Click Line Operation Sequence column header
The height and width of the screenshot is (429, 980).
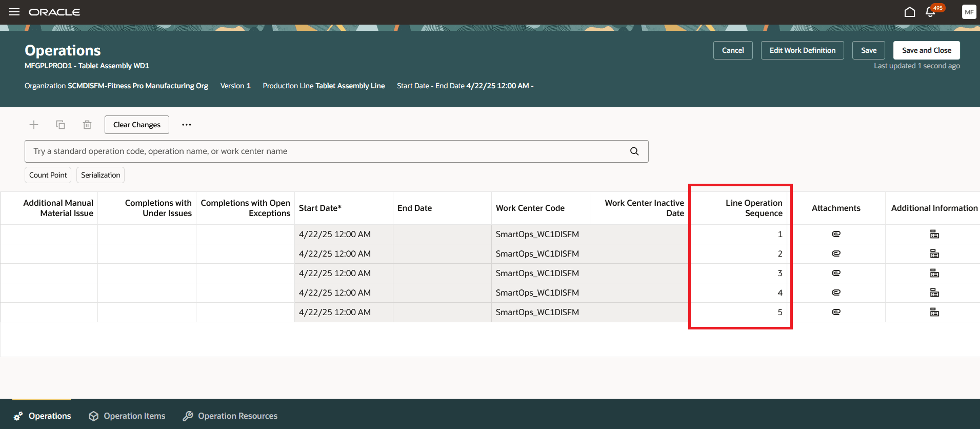point(737,208)
